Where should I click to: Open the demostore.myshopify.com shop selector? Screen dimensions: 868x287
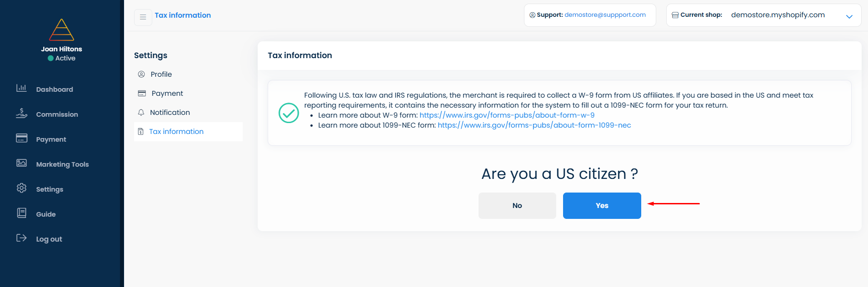(x=778, y=15)
